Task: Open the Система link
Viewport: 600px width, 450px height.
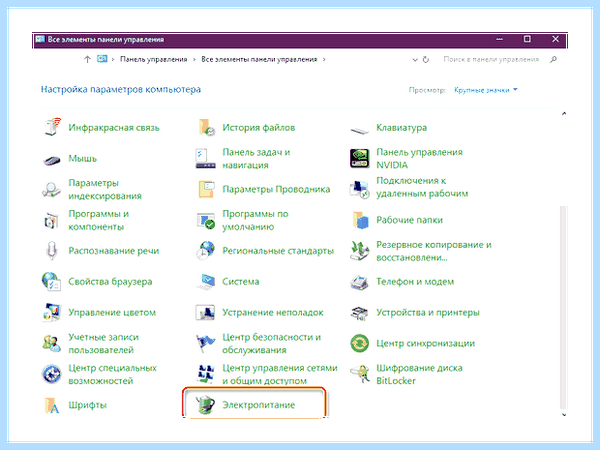Action: 241,282
